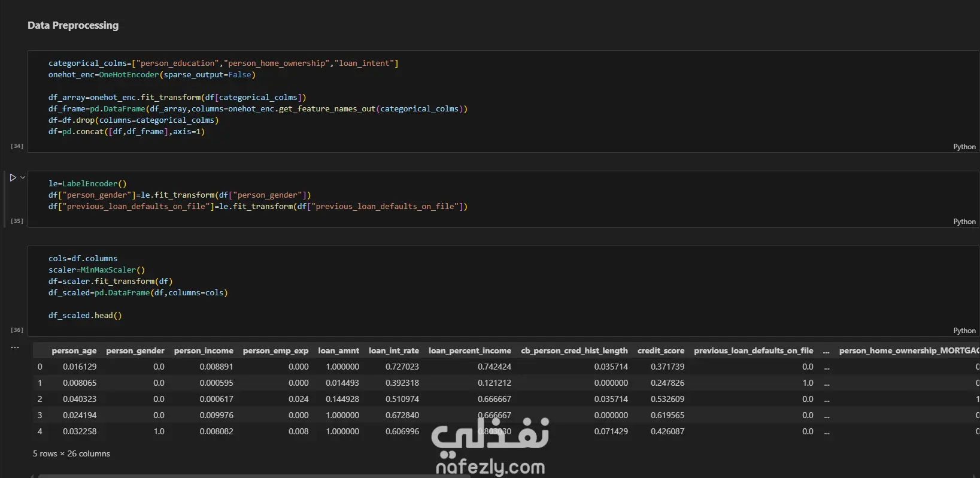The width and height of the screenshot is (980, 478).
Task: Click the person_home_ownership_MORTGAGE column header
Action: pos(909,351)
